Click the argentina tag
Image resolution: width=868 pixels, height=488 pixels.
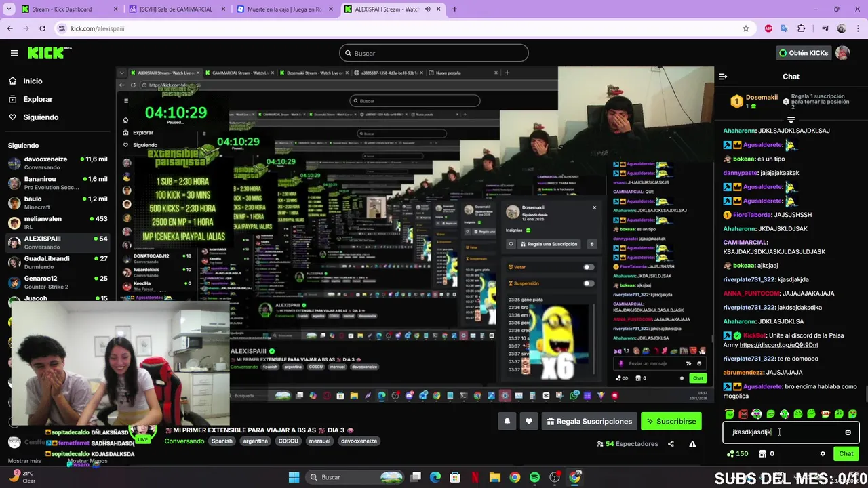click(256, 441)
